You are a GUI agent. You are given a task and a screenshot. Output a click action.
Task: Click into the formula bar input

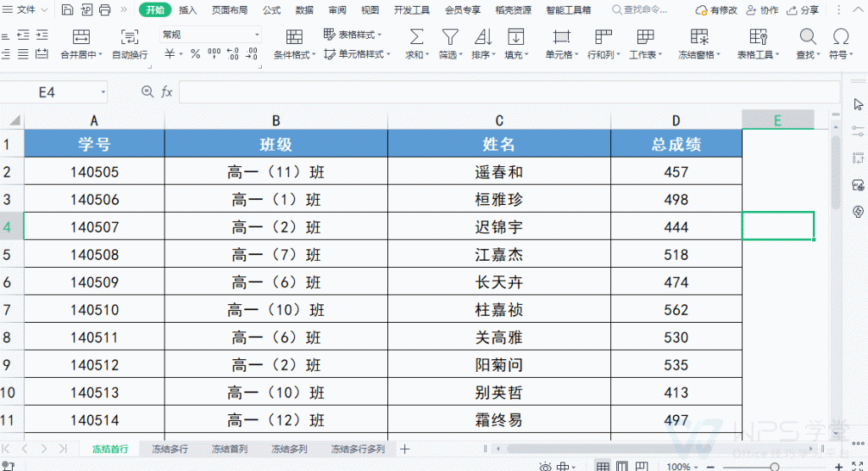click(509, 91)
